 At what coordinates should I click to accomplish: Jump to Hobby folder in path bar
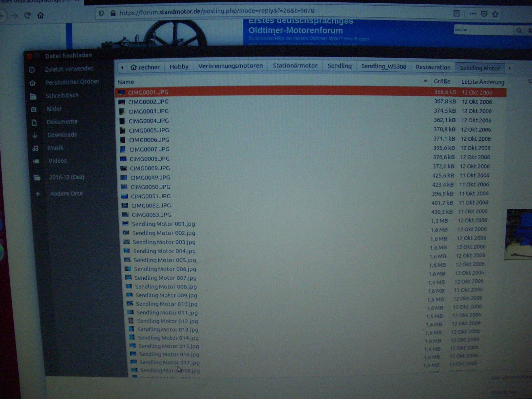[179, 67]
